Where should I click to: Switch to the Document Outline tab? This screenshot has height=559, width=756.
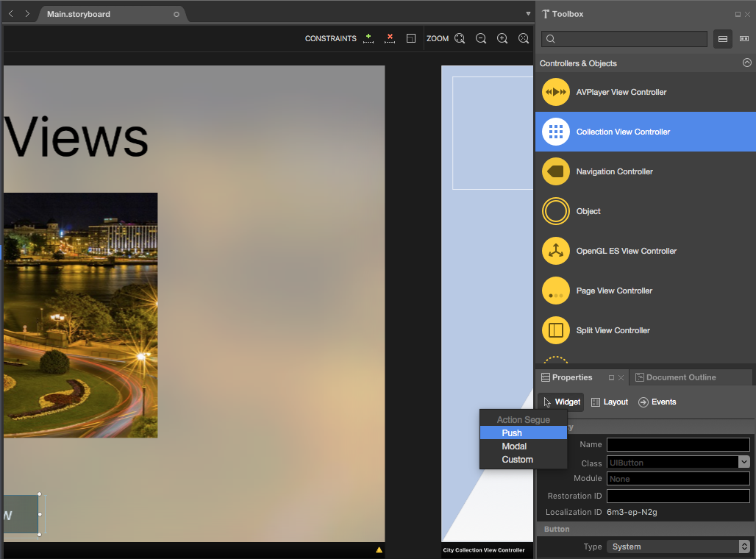(680, 377)
